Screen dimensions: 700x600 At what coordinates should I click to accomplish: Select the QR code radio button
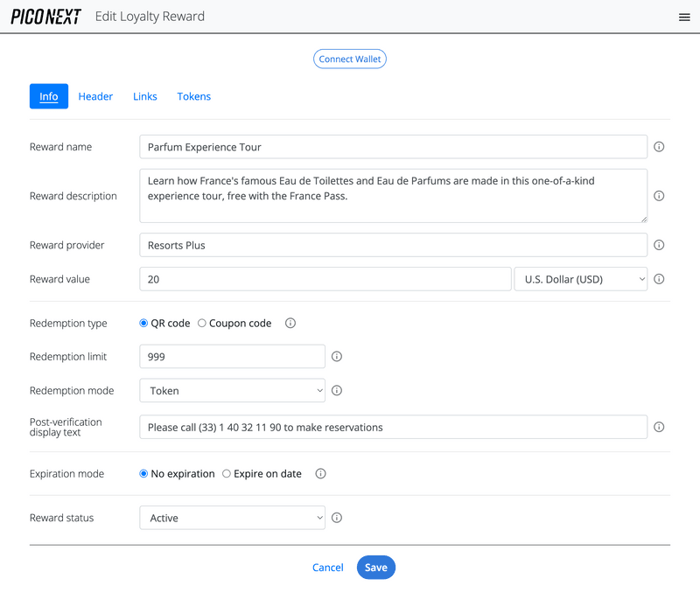point(144,324)
